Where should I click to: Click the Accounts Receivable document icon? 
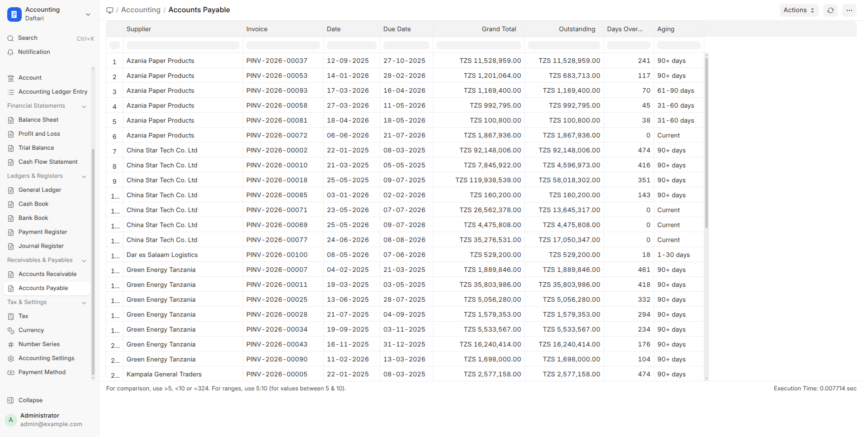[11, 275]
